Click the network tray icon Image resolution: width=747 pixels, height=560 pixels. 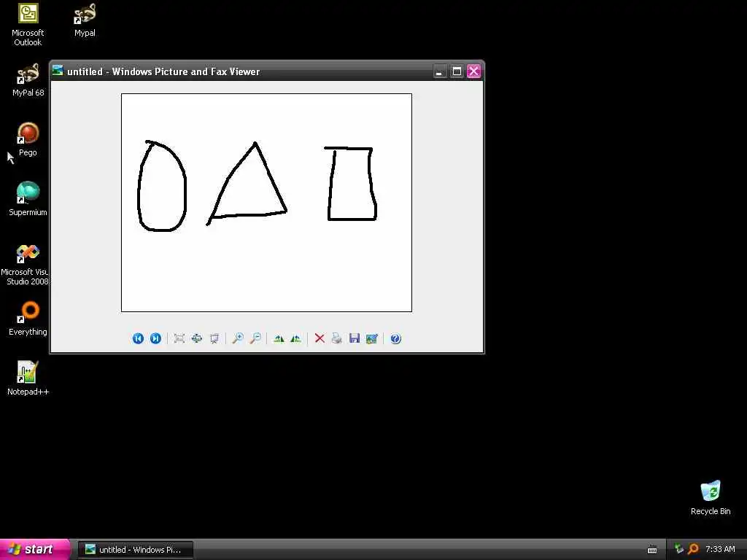click(679, 549)
